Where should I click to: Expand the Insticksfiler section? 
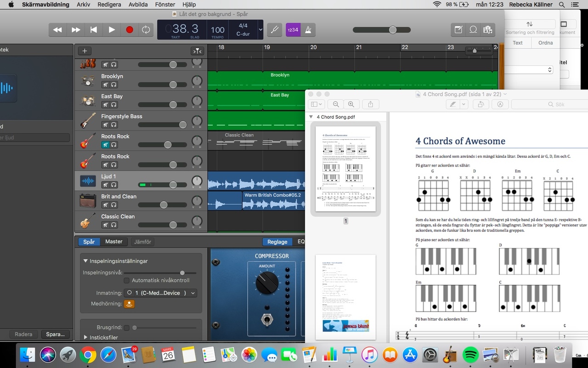[85, 337]
